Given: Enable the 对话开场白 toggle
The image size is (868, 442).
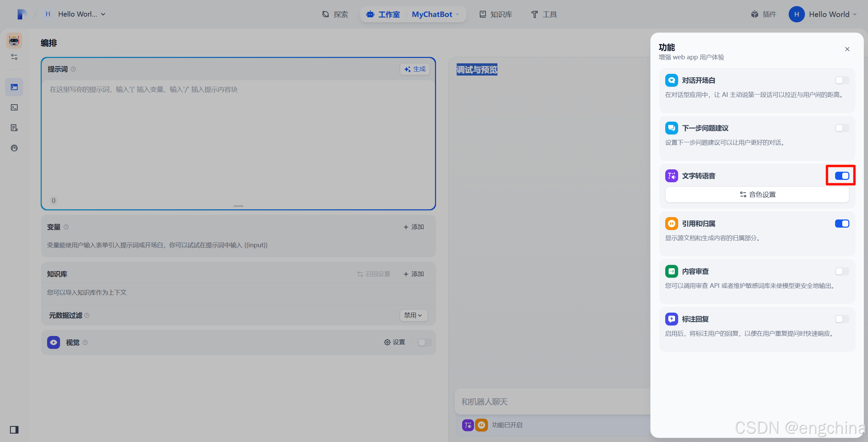Looking at the screenshot, I should [x=842, y=80].
